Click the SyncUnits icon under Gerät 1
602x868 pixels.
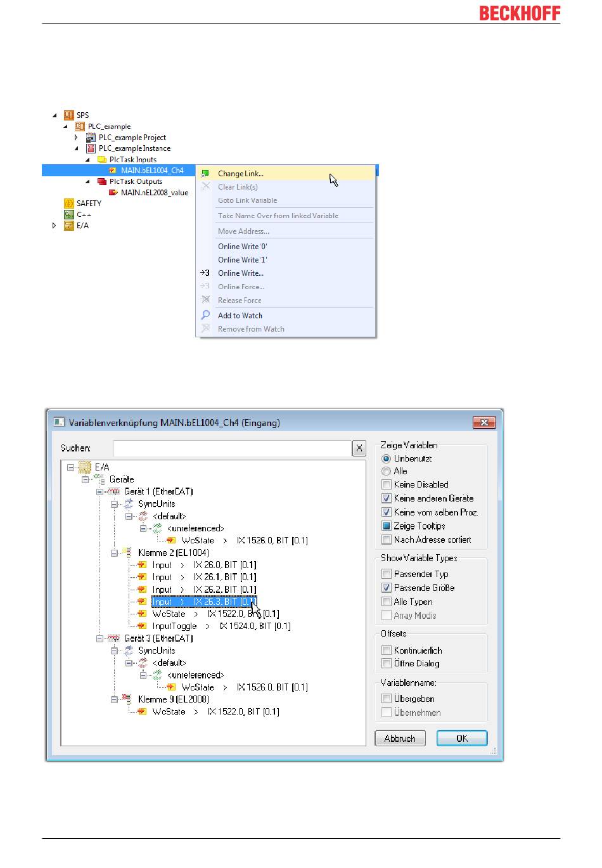129,504
